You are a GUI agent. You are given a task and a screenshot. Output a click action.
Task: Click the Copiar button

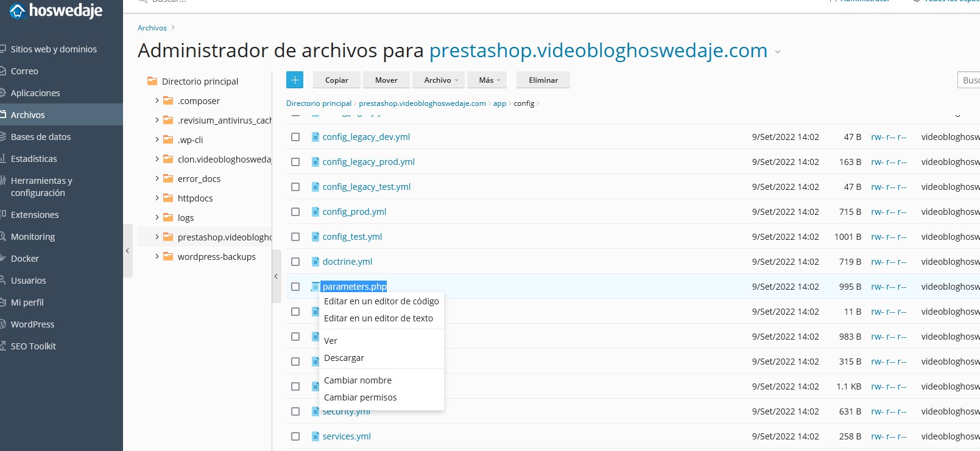(x=337, y=80)
